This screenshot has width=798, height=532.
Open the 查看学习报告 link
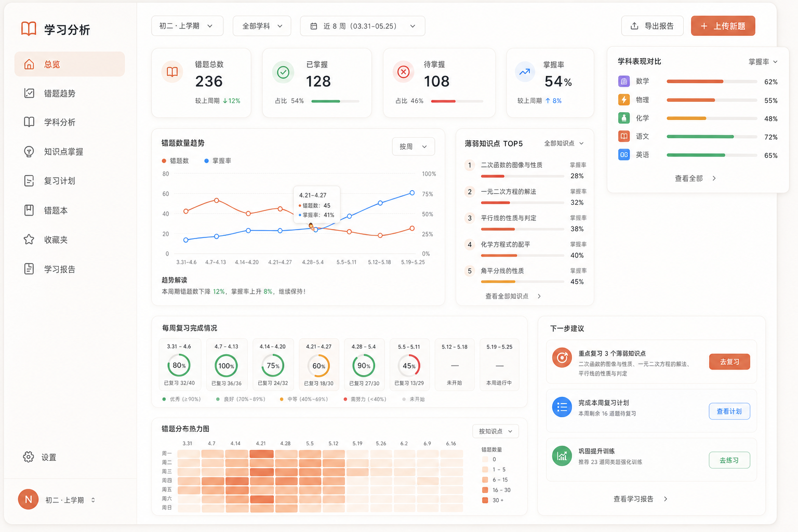[640, 499]
